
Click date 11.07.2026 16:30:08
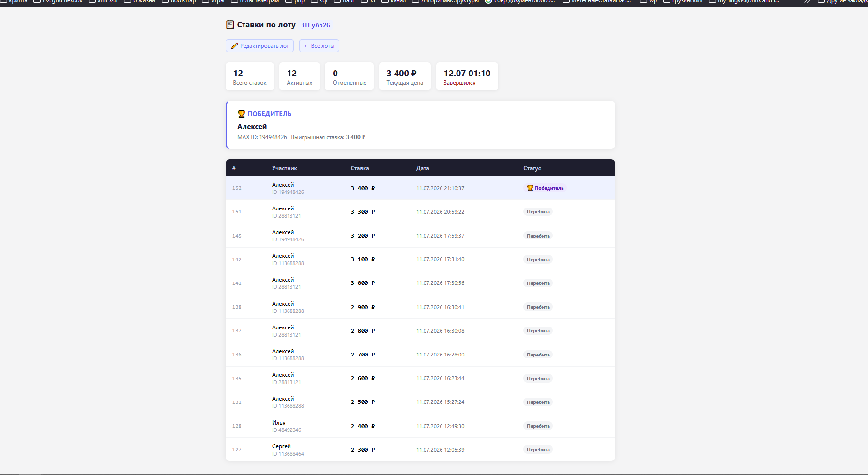point(440,331)
